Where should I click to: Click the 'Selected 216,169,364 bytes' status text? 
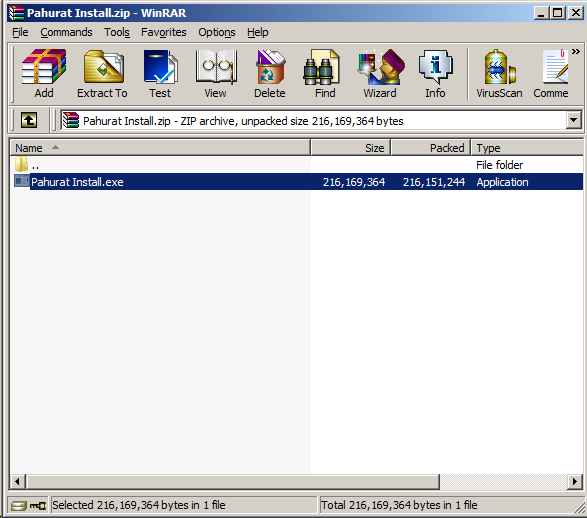139,505
